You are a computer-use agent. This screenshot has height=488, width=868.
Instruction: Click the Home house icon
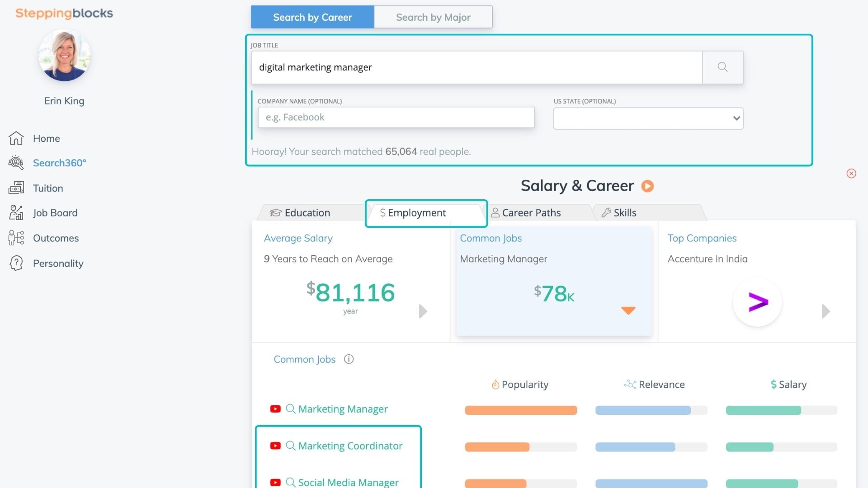click(16, 138)
